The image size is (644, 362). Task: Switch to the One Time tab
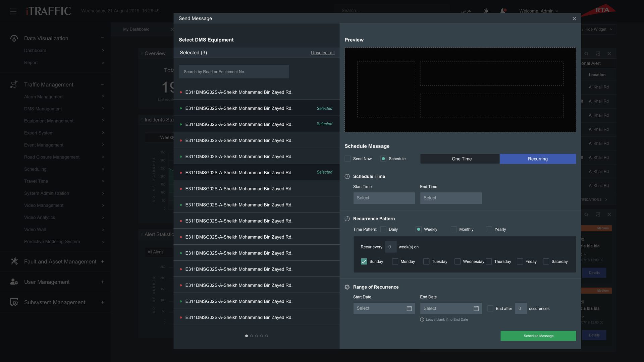coord(460,159)
